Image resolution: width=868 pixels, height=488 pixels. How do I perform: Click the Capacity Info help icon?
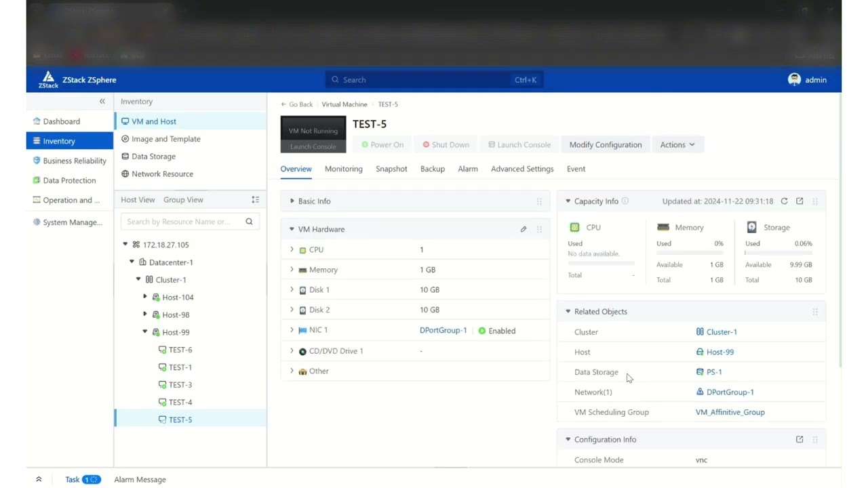click(625, 201)
